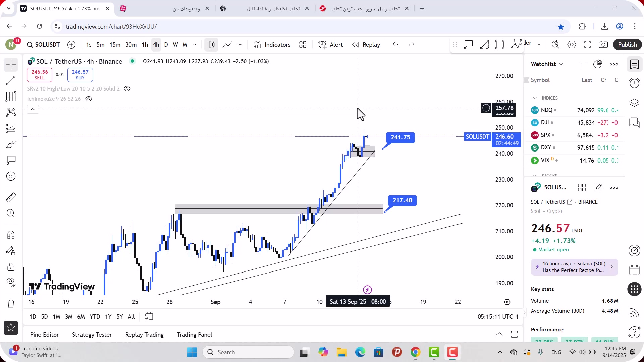Toggle stay in drawing mode
The height and width of the screenshot is (362, 644).
pyautogui.click(x=11, y=251)
